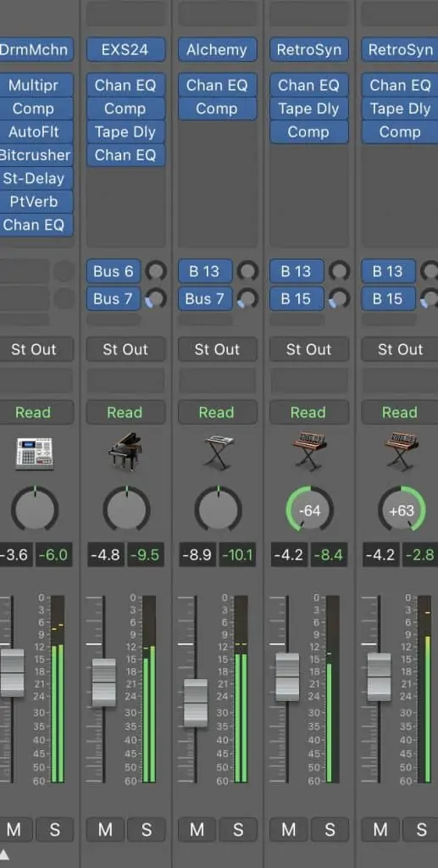Mute the EXS24 piano channel
Screen dimensions: 438x868
[105, 829]
